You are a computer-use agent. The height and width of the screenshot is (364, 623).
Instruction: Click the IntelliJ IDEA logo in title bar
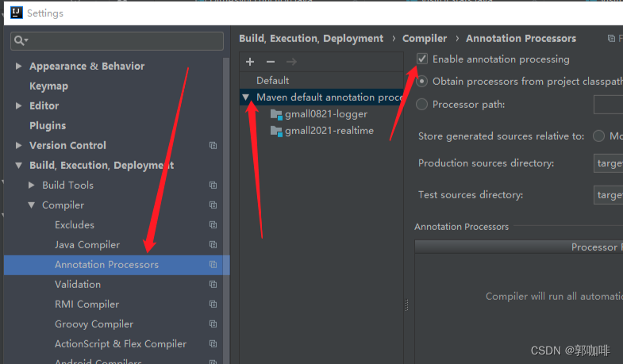17,13
